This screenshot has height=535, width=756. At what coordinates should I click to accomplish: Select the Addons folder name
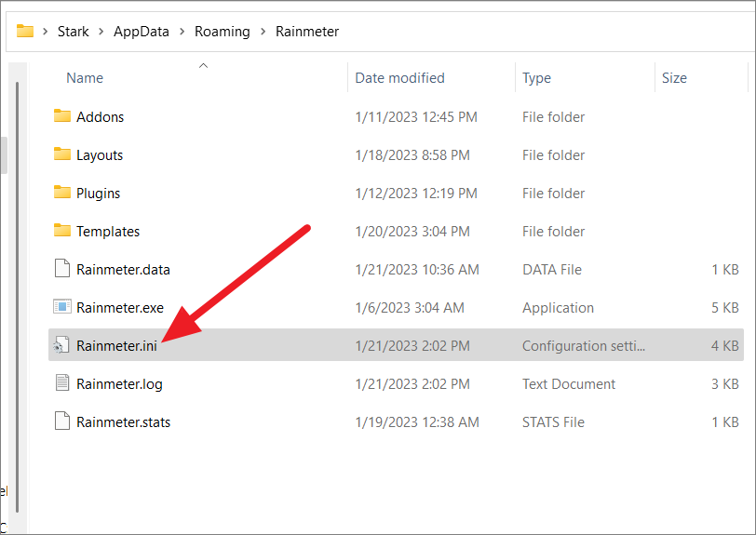click(x=101, y=117)
